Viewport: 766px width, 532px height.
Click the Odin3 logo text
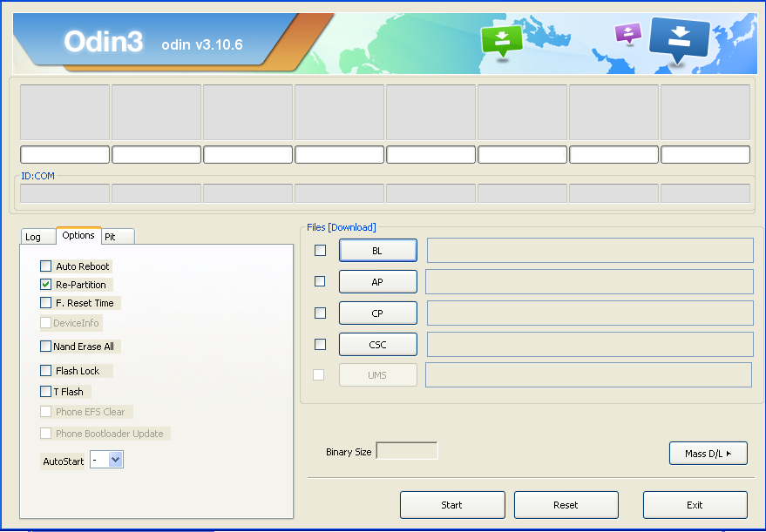[x=104, y=42]
